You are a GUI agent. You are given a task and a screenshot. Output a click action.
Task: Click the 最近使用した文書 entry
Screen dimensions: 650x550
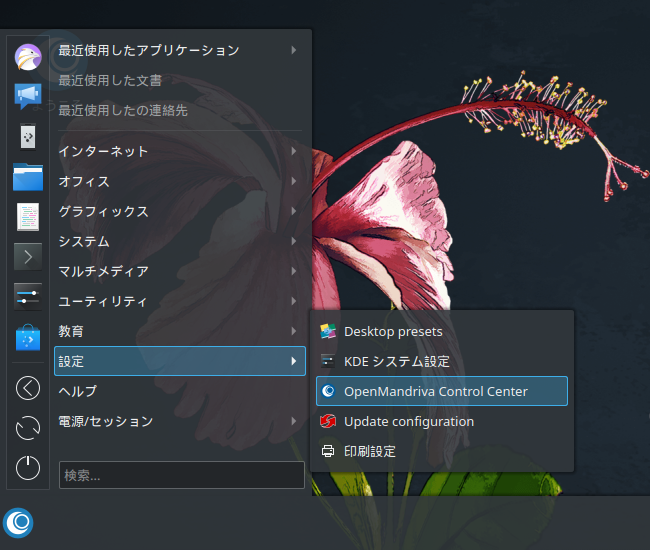click(x=180, y=80)
